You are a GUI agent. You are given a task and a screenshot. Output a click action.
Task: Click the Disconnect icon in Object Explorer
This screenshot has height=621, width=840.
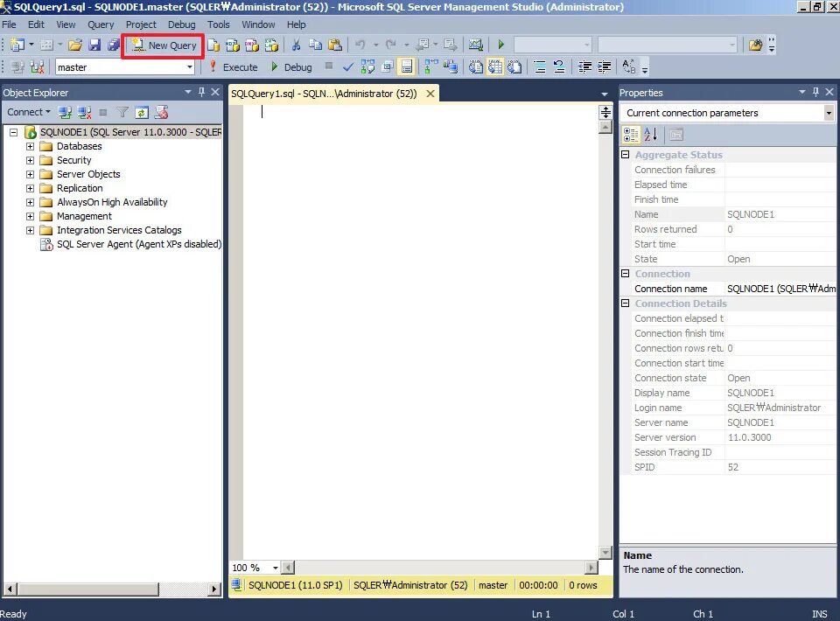85,113
